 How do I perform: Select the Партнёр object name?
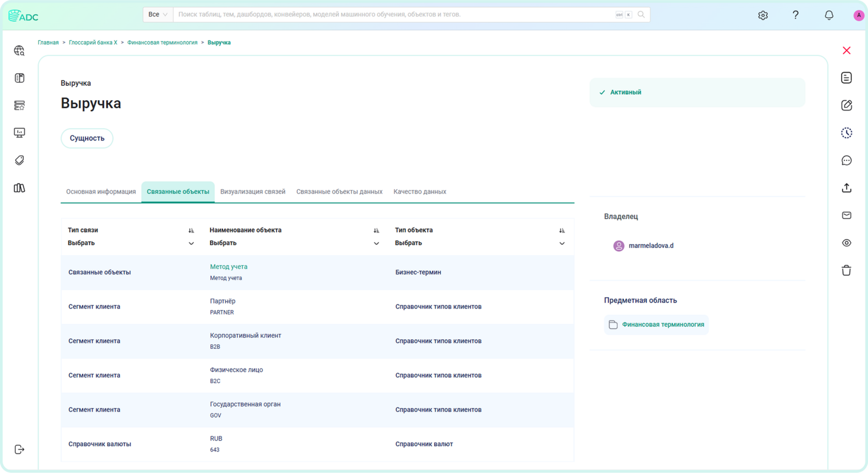(223, 301)
